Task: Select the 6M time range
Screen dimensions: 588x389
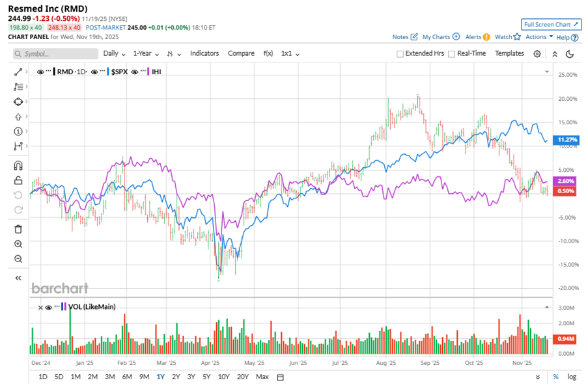Action: point(127,377)
